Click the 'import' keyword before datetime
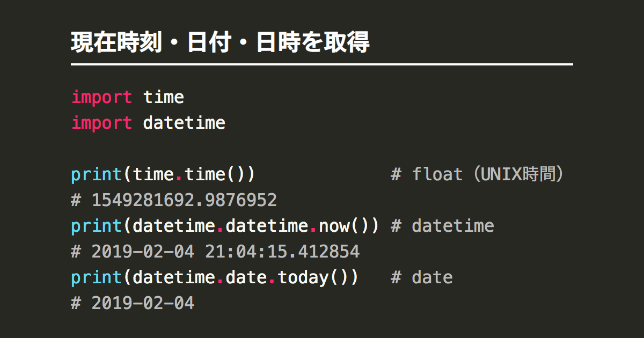This screenshot has height=338, width=644. pos(101,123)
